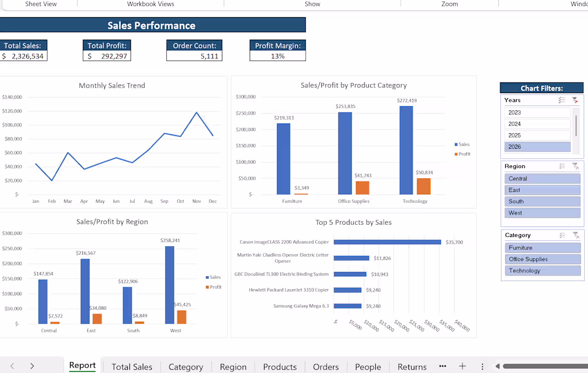588x373 pixels.
Task: Click the Samsung Galaxy Mega 6.3 bar
Action: 347,306
